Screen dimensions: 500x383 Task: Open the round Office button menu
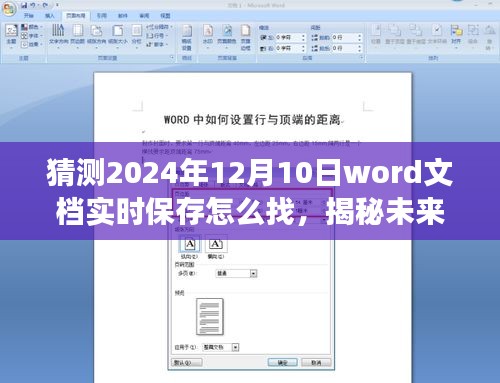9,9
